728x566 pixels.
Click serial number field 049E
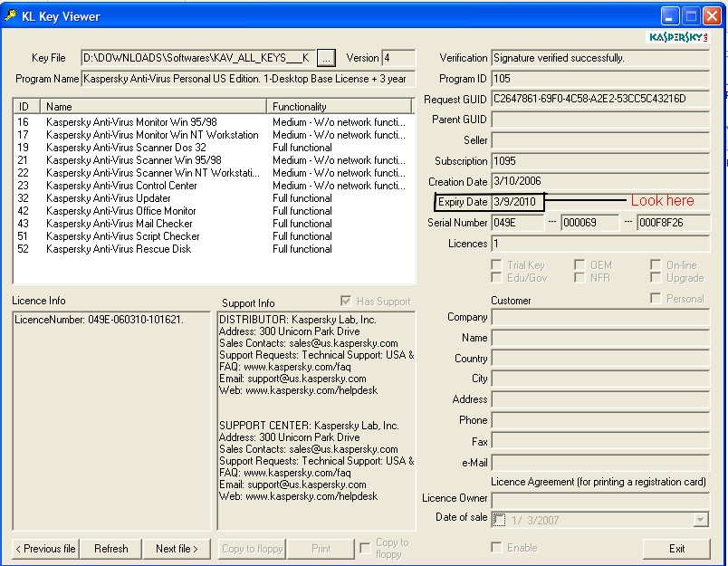tap(517, 223)
